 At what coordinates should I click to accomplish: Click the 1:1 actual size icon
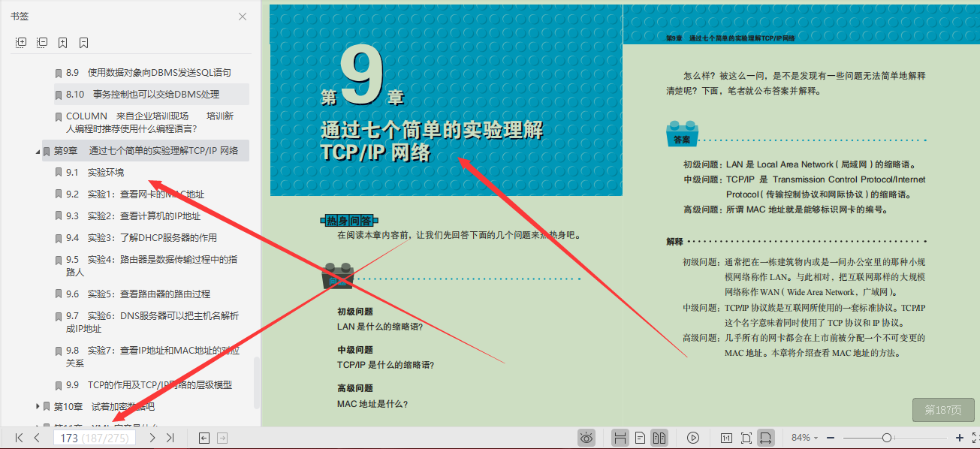pos(726,437)
